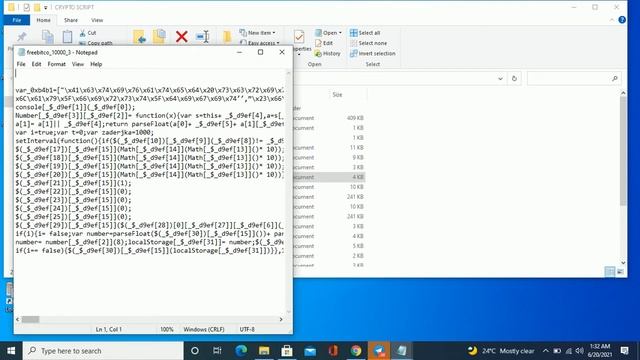
Task: Click the Cortana circle icon
Action: [x=195, y=351]
